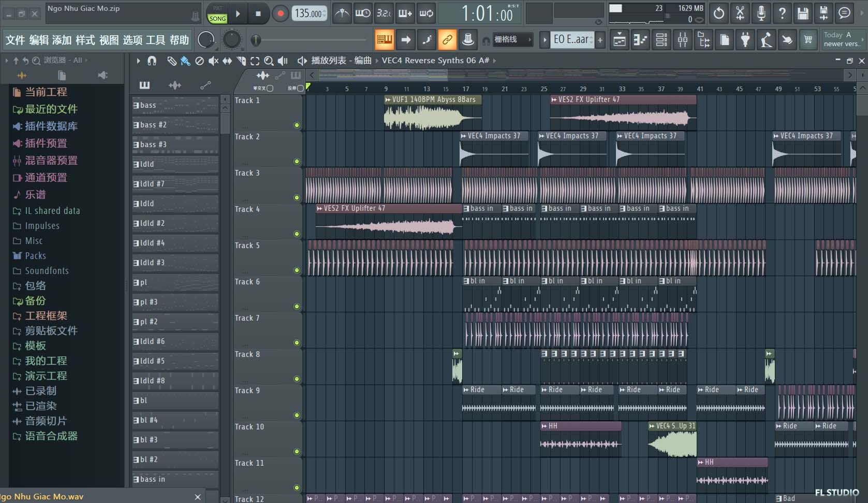
Task: Enable countdown before recording
Action: (x=384, y=13)
